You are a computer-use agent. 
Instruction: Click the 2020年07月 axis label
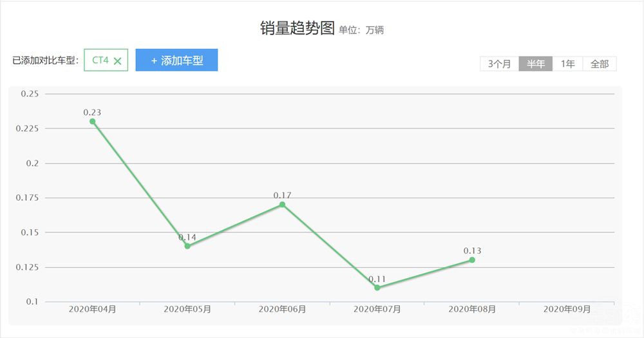[x=377, y=309]
